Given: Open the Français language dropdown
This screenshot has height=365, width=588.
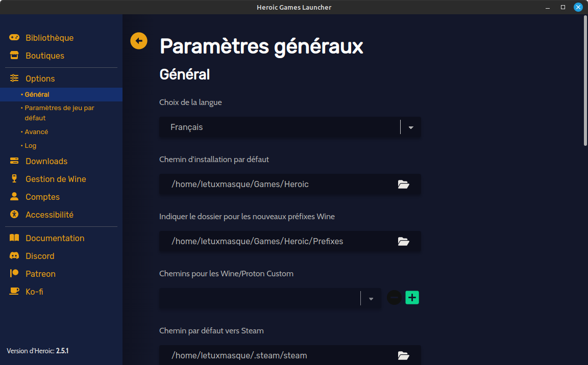Looking at the screenshot, I should tap(411, 127).
